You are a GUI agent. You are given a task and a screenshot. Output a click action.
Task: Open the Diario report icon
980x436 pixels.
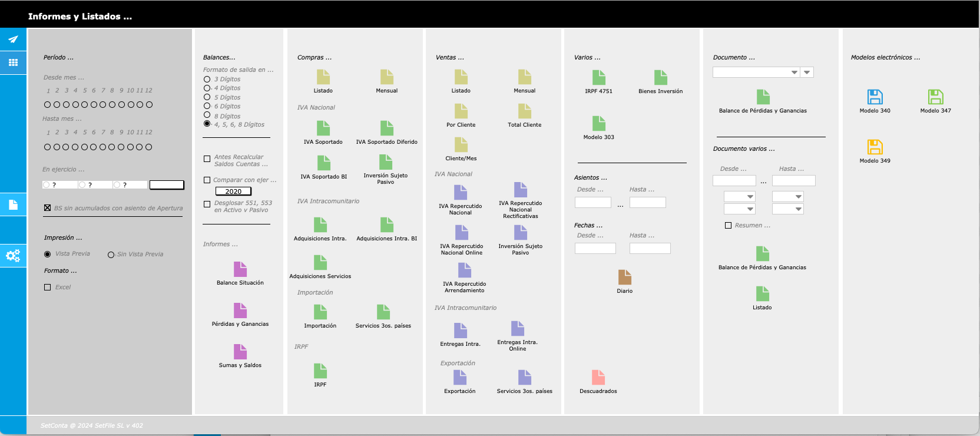625,278
